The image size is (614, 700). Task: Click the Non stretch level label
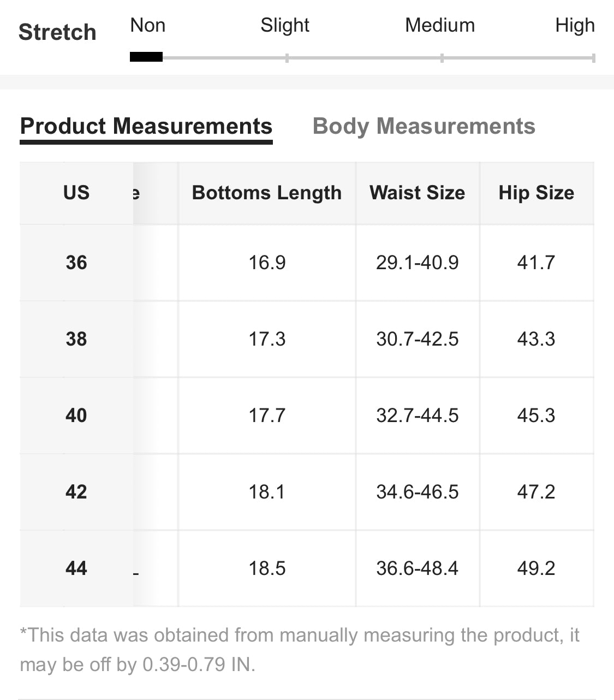(x=147, y=25)
